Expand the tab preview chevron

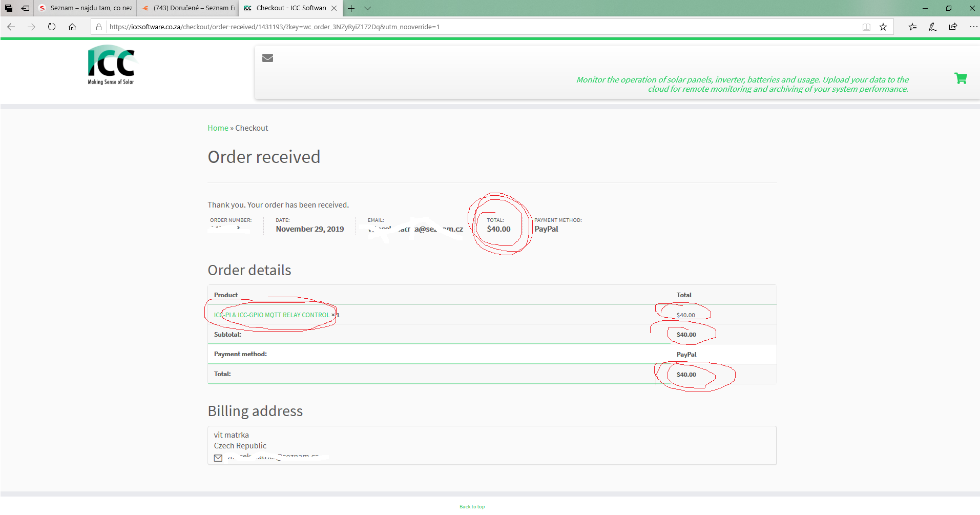367,8
